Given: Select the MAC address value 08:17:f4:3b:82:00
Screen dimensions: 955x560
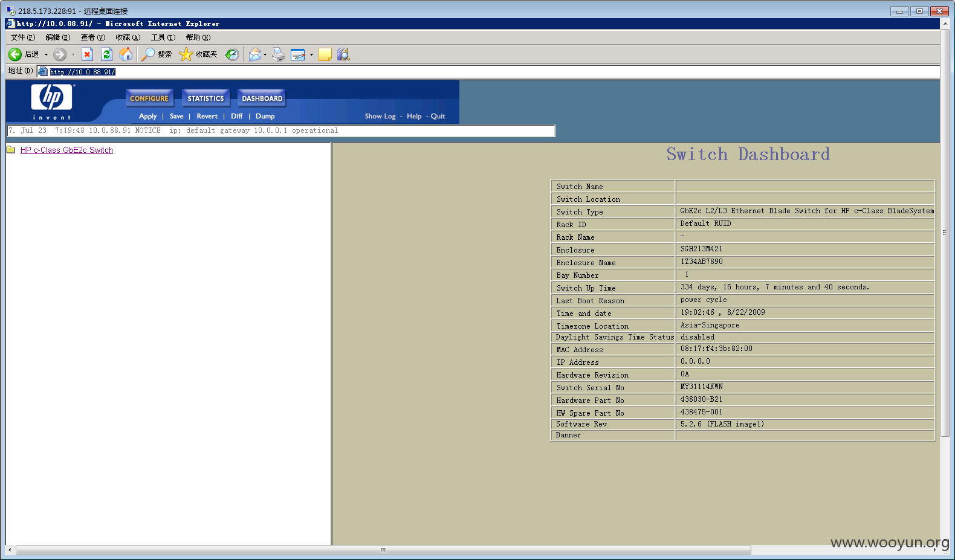Looking at the screenshot, I should (x=716, y=349).
